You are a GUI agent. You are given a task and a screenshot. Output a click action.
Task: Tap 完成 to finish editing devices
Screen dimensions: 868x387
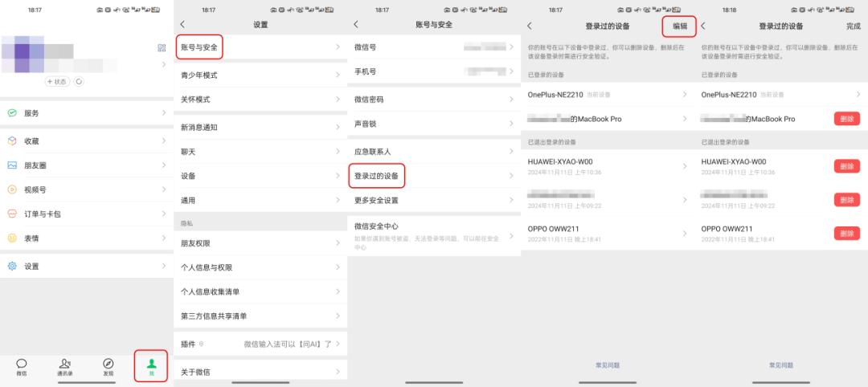pos(853,26)
